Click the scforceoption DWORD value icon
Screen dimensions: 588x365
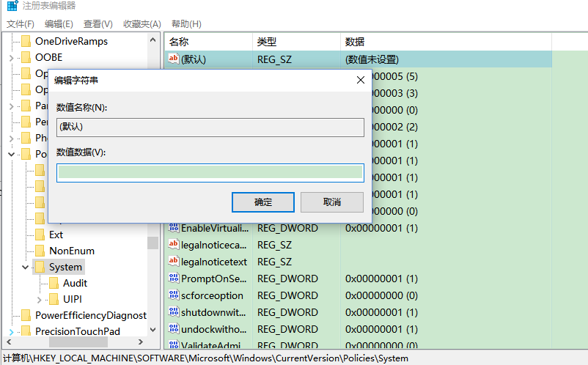(x=174, y=295)
